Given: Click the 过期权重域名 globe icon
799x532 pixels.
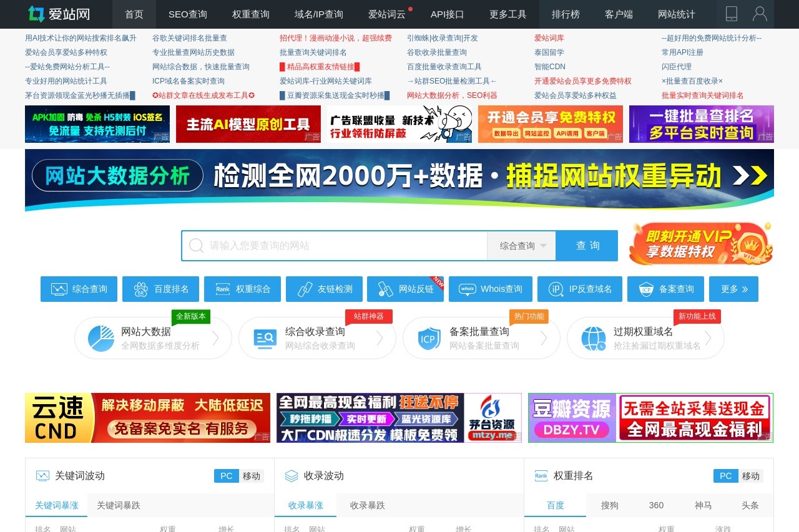Looking at the screenshot, I should click(x=594, y=339).
